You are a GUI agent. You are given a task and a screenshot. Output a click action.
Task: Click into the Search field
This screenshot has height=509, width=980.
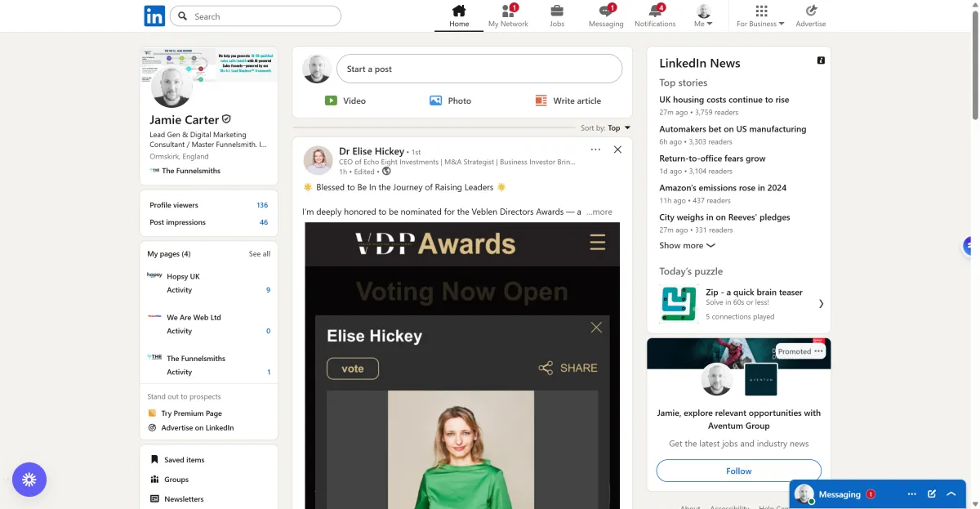coord(256,16)
